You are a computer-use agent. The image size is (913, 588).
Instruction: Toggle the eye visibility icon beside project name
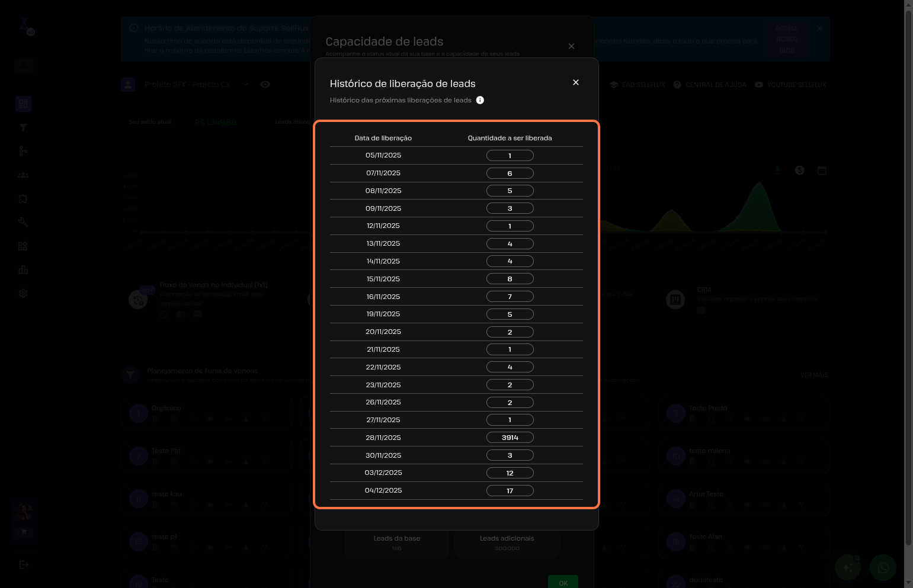point(265,85)
